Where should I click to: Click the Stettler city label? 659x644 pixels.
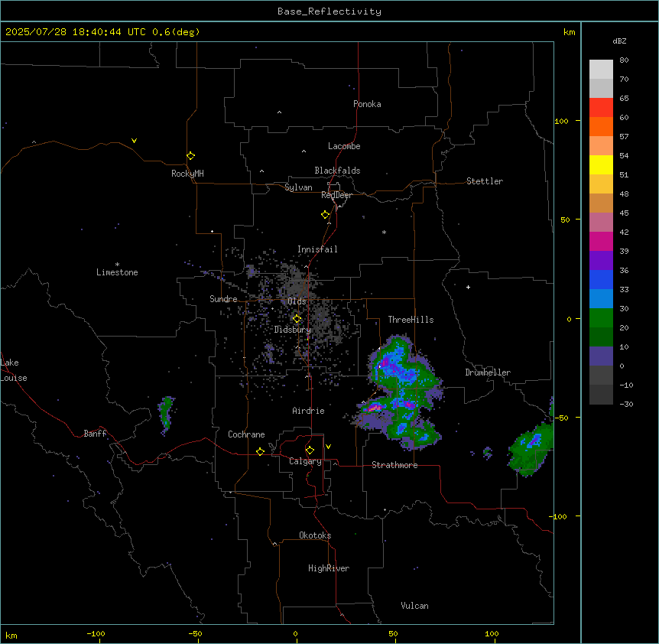(x=485, y=181)
